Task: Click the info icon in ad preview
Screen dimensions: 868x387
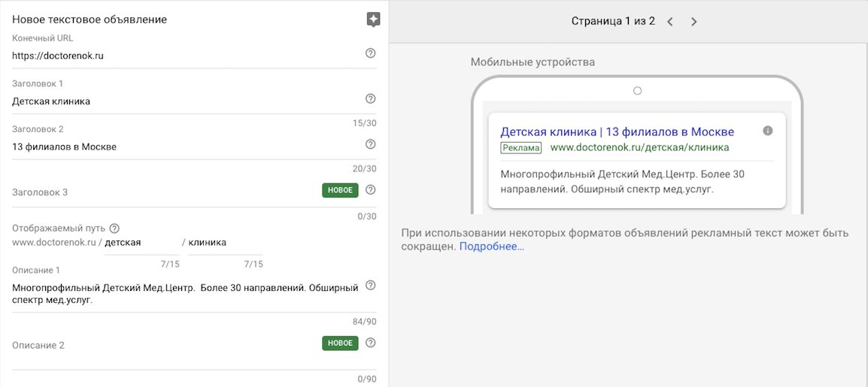Action: click(767, 131)
